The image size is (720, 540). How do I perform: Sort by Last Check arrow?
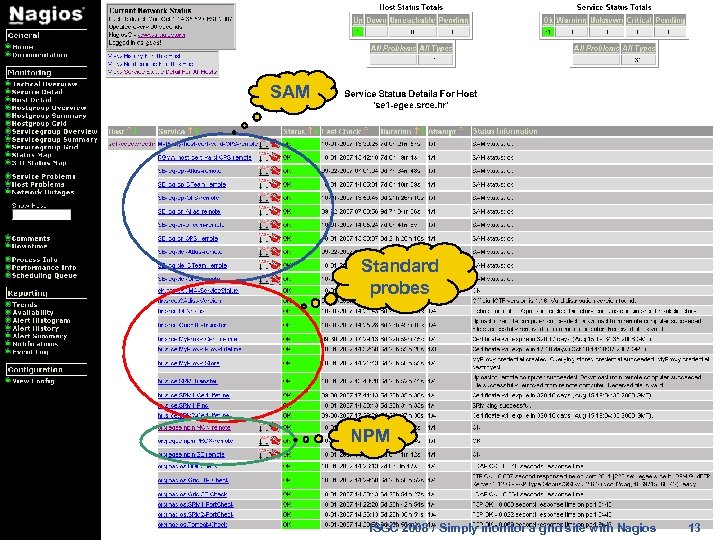[366, 131]
